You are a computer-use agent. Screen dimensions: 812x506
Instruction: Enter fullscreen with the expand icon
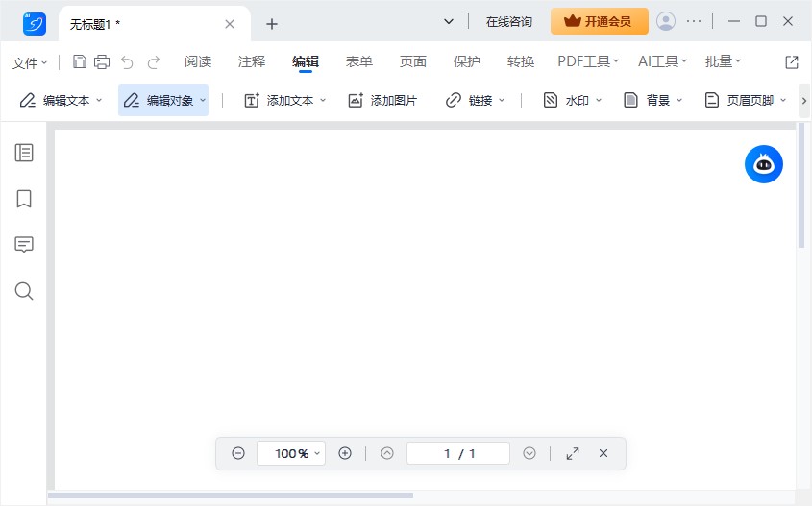(x=573, y=454)
